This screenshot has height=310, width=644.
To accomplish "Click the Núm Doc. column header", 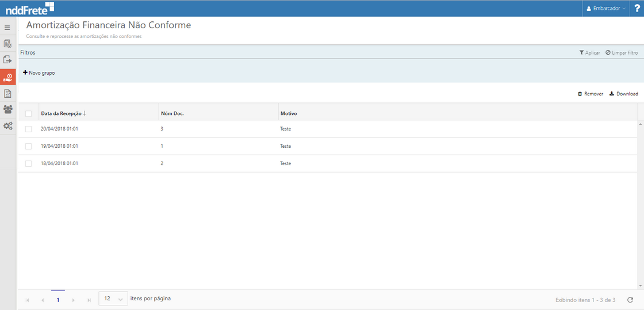I will [172, 113].
